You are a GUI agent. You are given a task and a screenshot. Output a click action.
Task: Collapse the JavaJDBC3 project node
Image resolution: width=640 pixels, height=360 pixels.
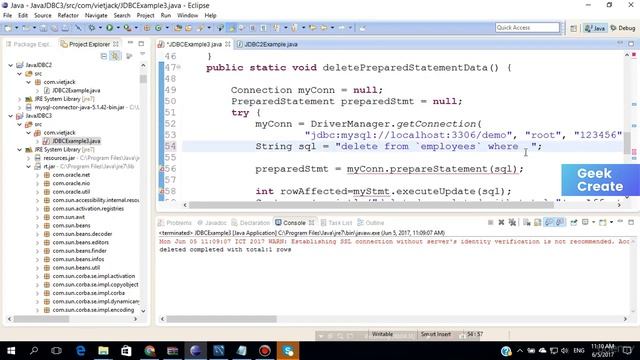11,116
